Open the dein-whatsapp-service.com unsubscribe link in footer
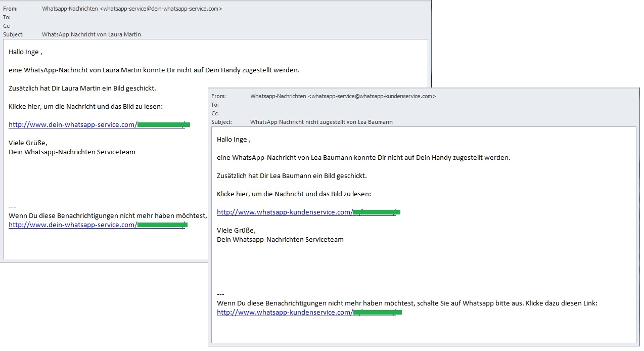Image resolution: width=644 pixels, height=351 pixels. (98, 225)
